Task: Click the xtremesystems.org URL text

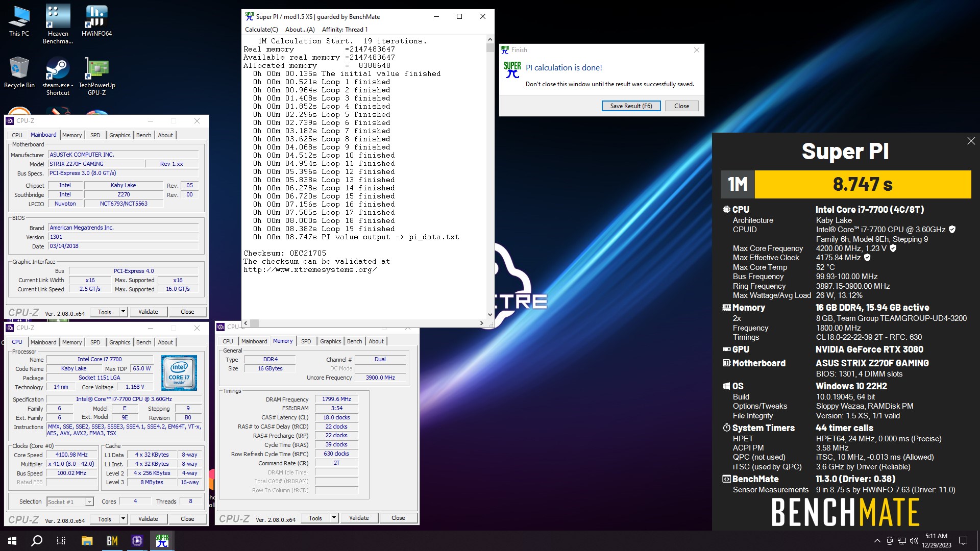Action: [x=310, y=270]
